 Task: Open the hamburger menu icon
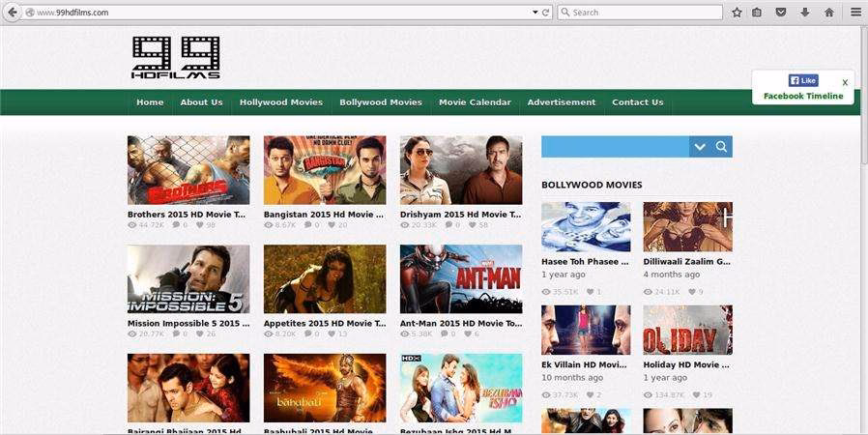coord(855,13)
